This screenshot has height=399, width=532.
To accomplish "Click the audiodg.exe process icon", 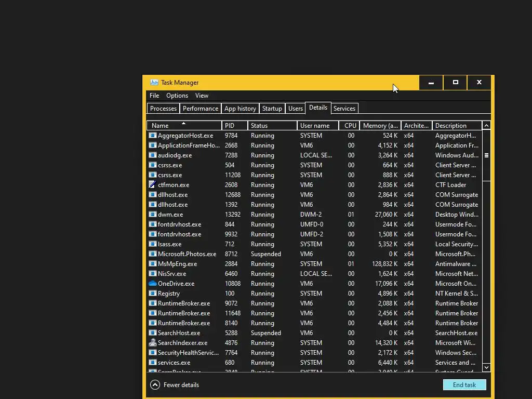I will (153, 155).
